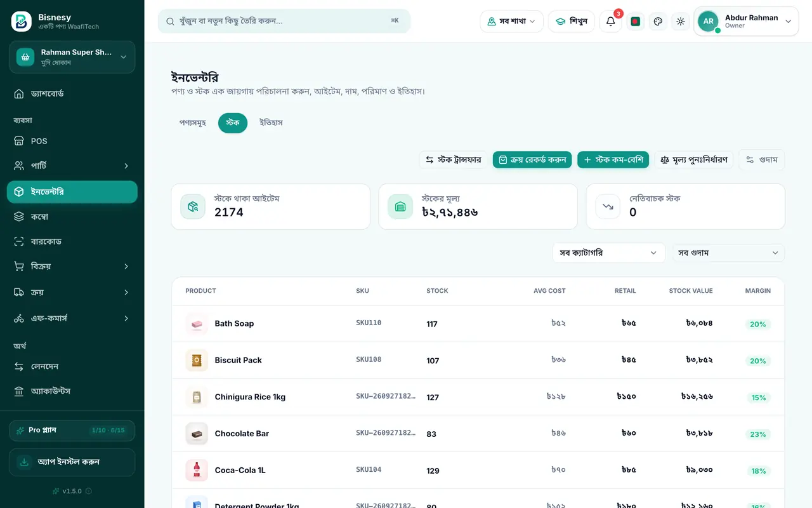Open বারকোড in the sidebar
This screenshot has width=812, height=508.
click(72, 241)
